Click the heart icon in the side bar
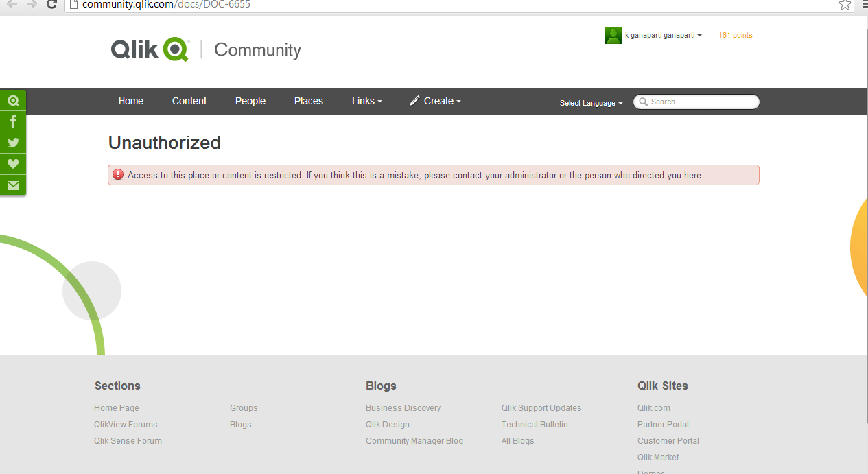The width and height of the screenshot is (868, 474). click(13, 164)
